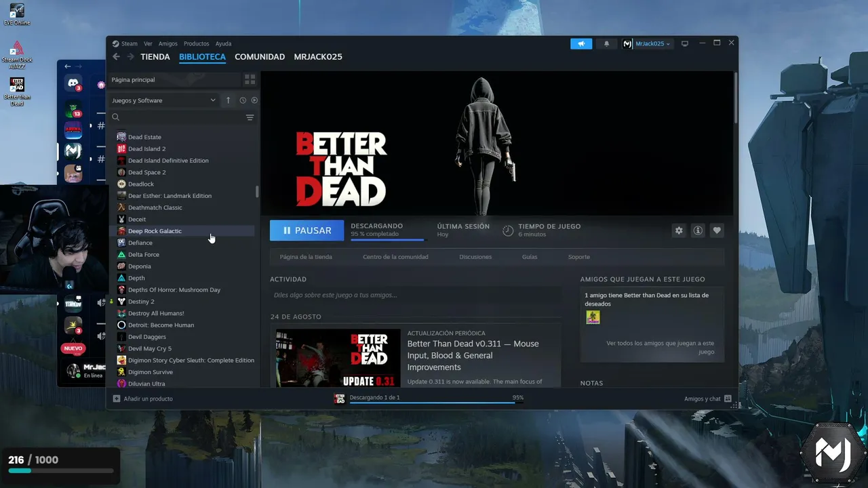Open the Better Than Dead v0.311 update article

coord(473,355)
